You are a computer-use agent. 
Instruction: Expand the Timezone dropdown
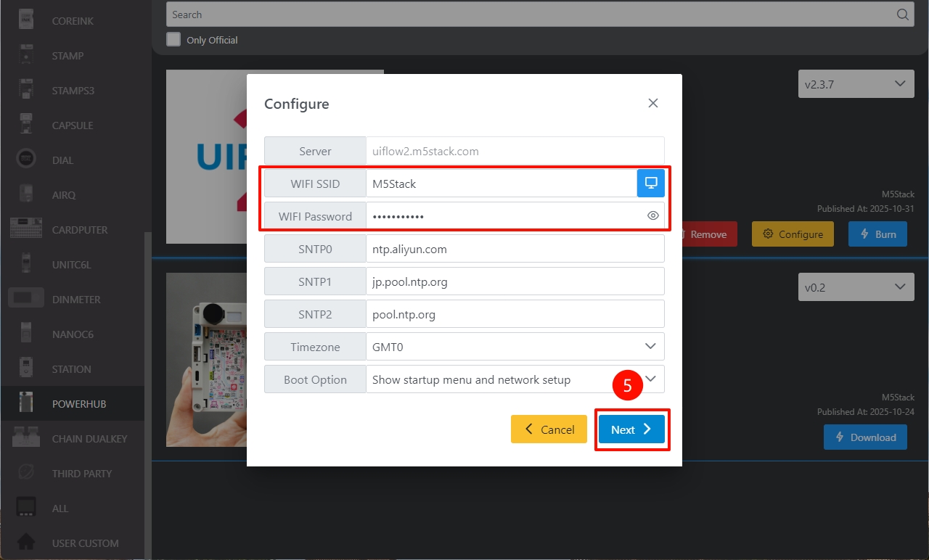pos(650,346)
